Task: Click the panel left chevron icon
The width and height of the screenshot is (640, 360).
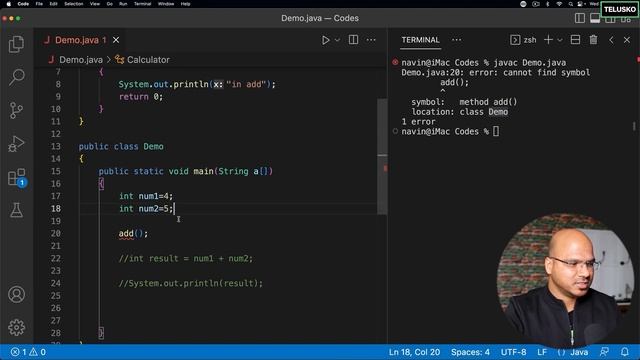Action: point(611,40)
